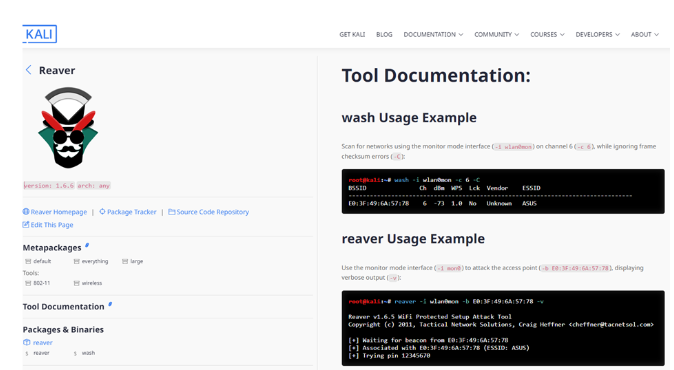Jump to the Packages & Binaries section
674x370 pixels.
click(x=63, y=330)
